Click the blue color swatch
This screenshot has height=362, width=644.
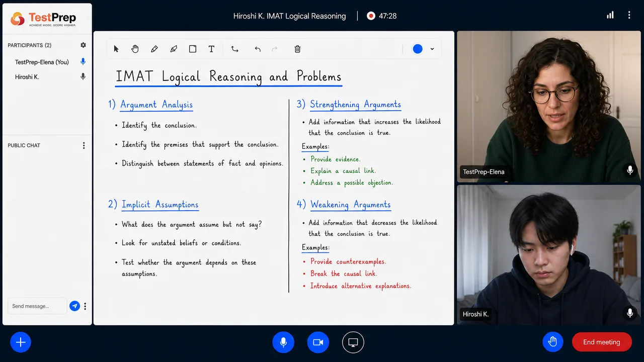(418, 49)
